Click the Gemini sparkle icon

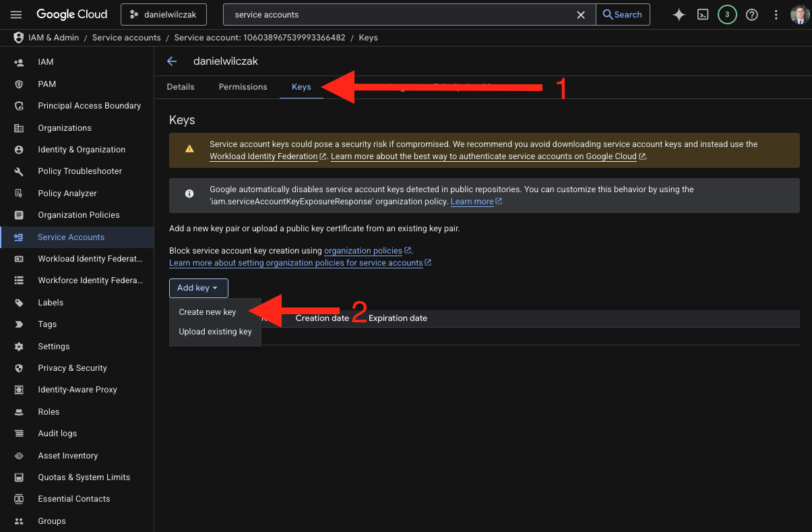(x=679, y=15)
